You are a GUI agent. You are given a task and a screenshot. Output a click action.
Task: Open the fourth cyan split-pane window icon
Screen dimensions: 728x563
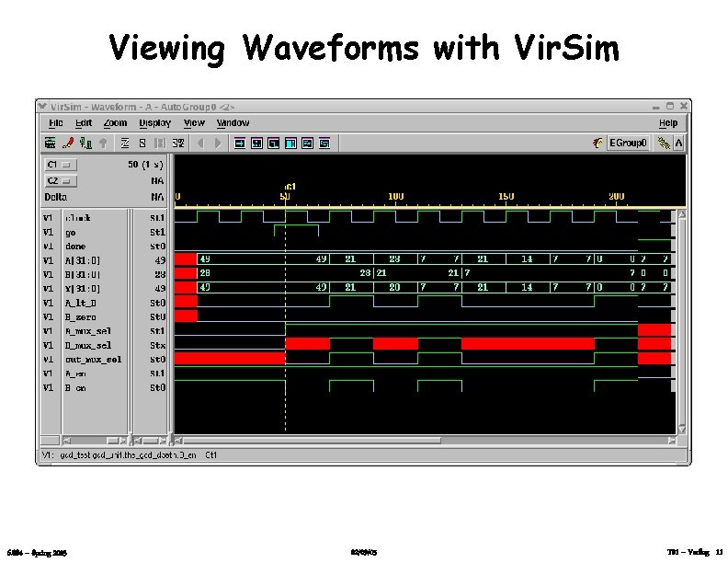tap(290, 144)
